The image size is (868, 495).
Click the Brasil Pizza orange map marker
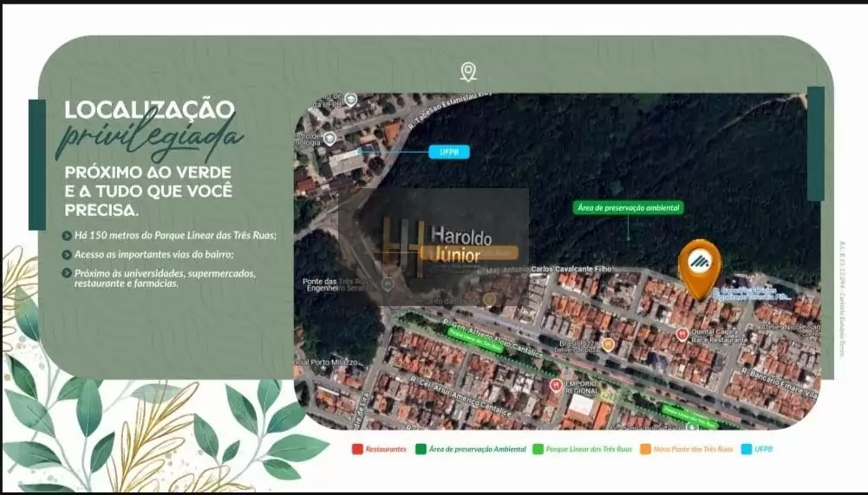[609, 345]
